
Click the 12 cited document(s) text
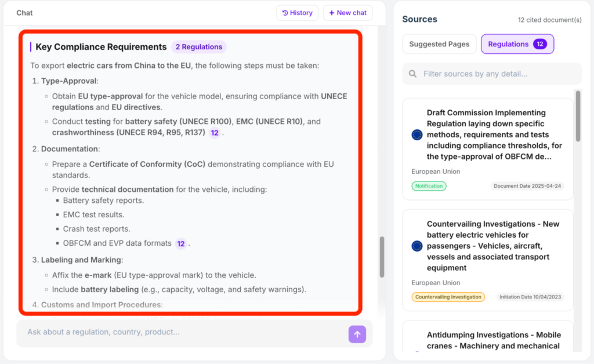[550, 20]
